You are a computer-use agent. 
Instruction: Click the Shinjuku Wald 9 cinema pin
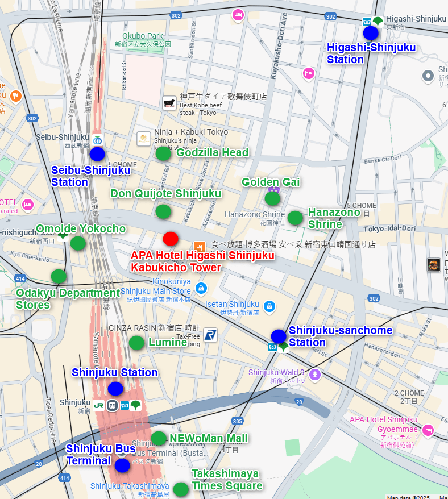pos(314,375)
